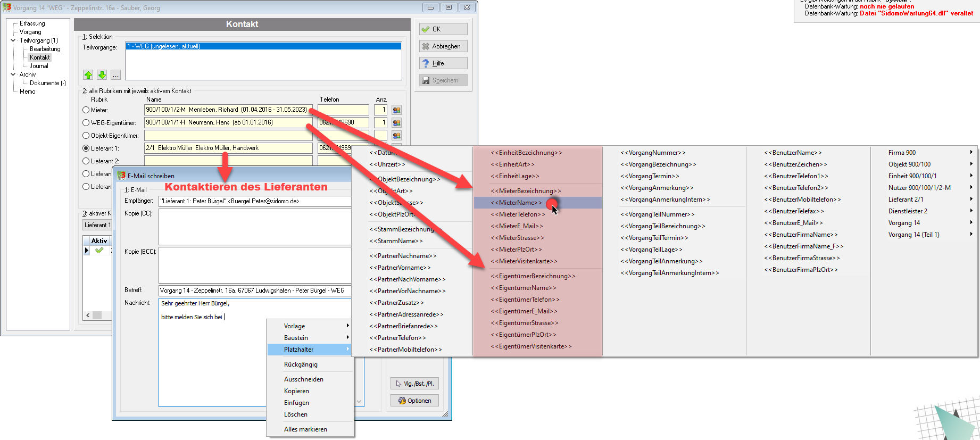Open the '...' button below Teilvorgänge list
The image size is (980, 440).
[x=116, y=75]
